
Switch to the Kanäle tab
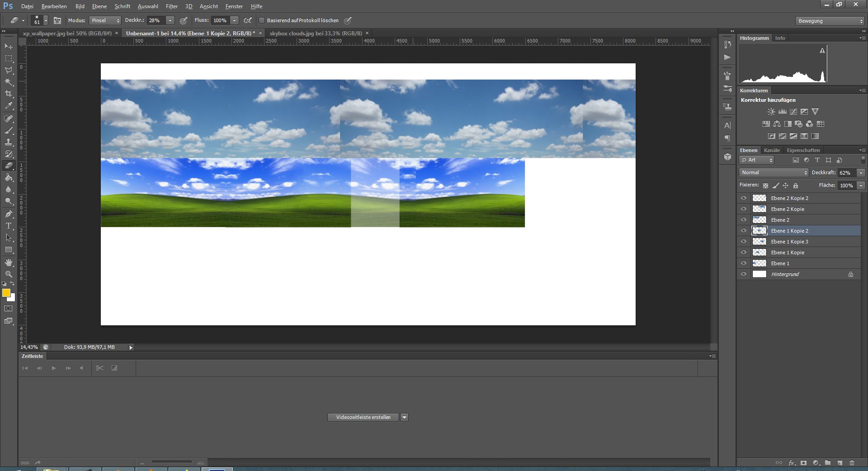tap(772, 150)
